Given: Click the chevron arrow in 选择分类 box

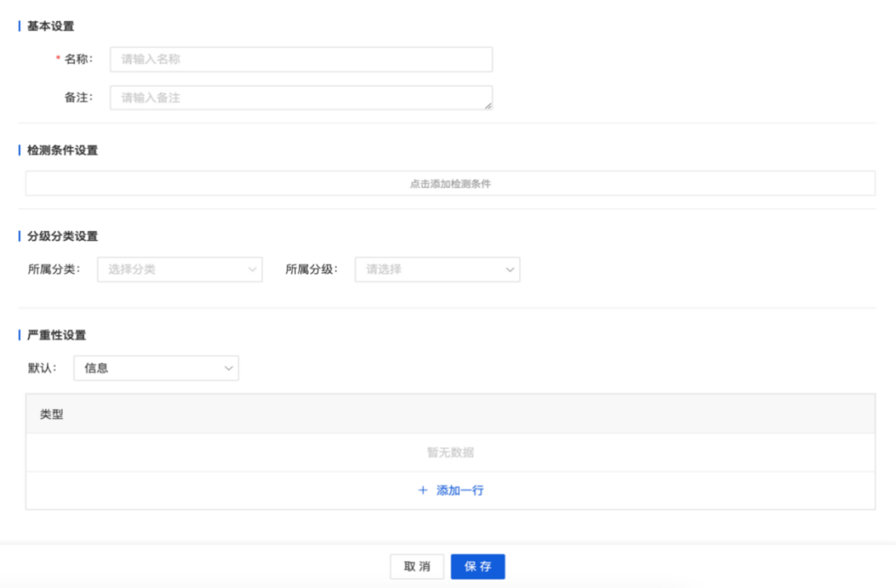Looking at the screenshot, I should pyautogui.click(x=252, y=270).
